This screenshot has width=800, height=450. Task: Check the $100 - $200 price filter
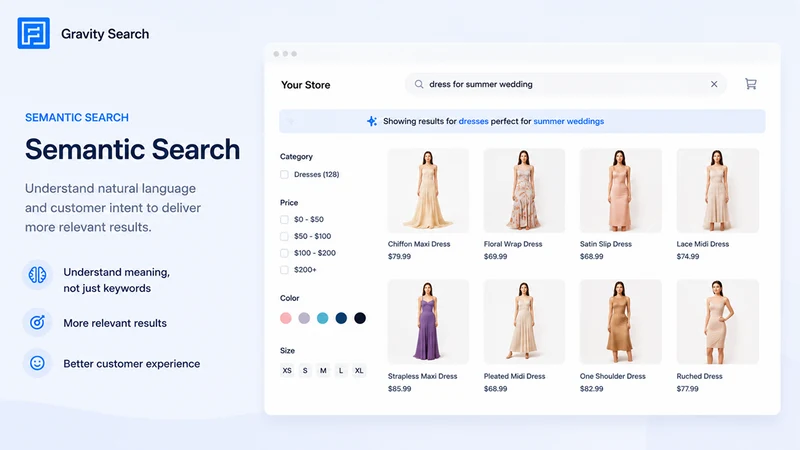(284, 253)
